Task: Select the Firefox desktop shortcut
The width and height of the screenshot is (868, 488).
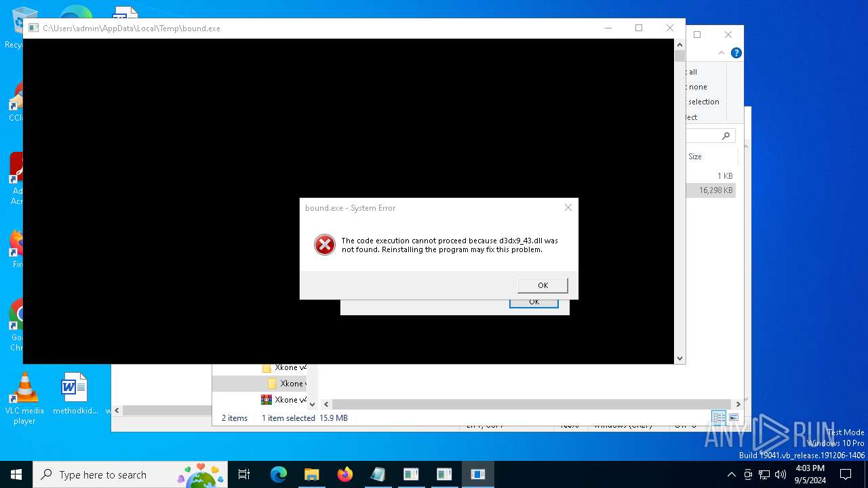Action: pyautogui.click(x=15, y=249)
